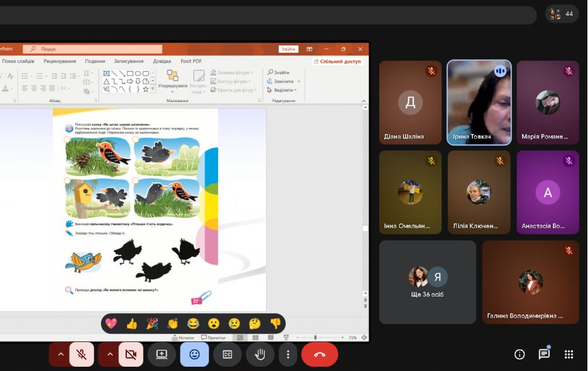Viewport: 588px width, 371px height.
Task: Send the thumbs up reaction
Action: pos(131,323)
